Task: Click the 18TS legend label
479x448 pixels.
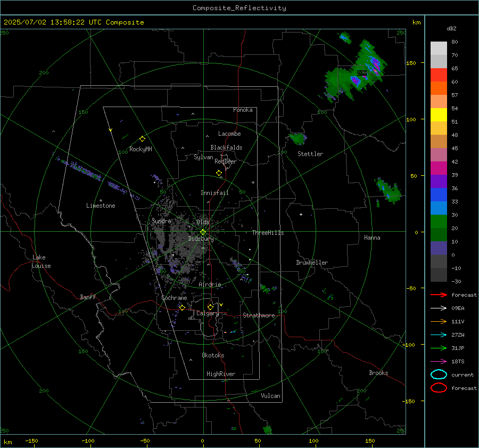Action: (x=458, y=362)
